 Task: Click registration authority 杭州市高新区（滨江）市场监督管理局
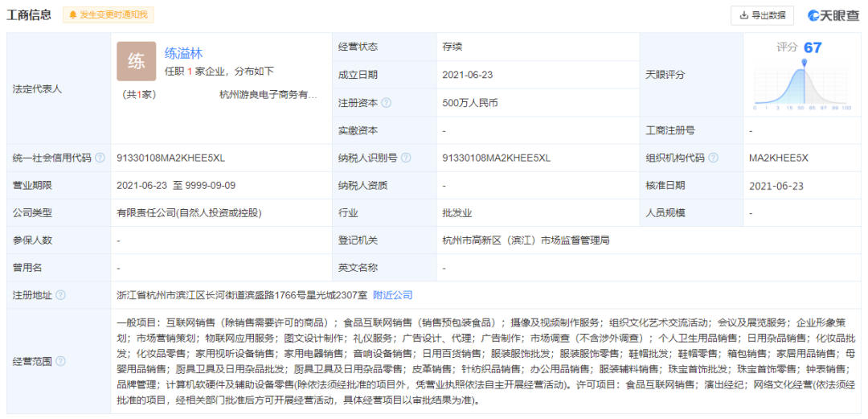(x=526, y=240)
